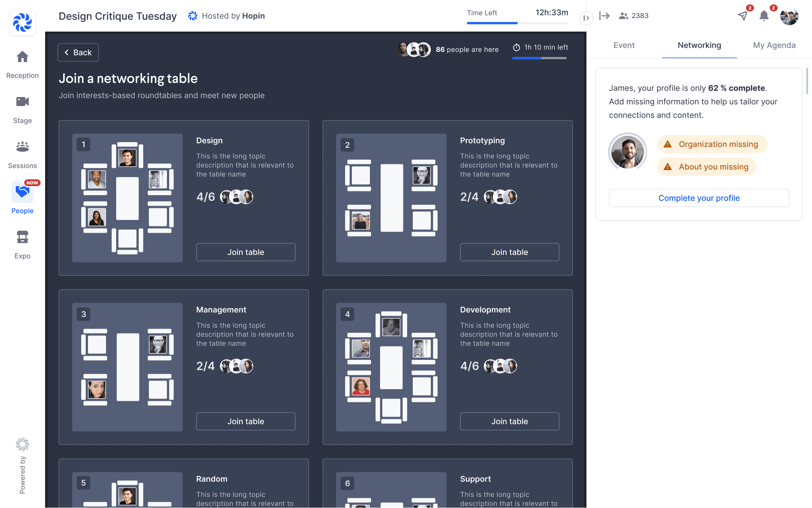Open user avatar menu top right

[x=789, y=16]
